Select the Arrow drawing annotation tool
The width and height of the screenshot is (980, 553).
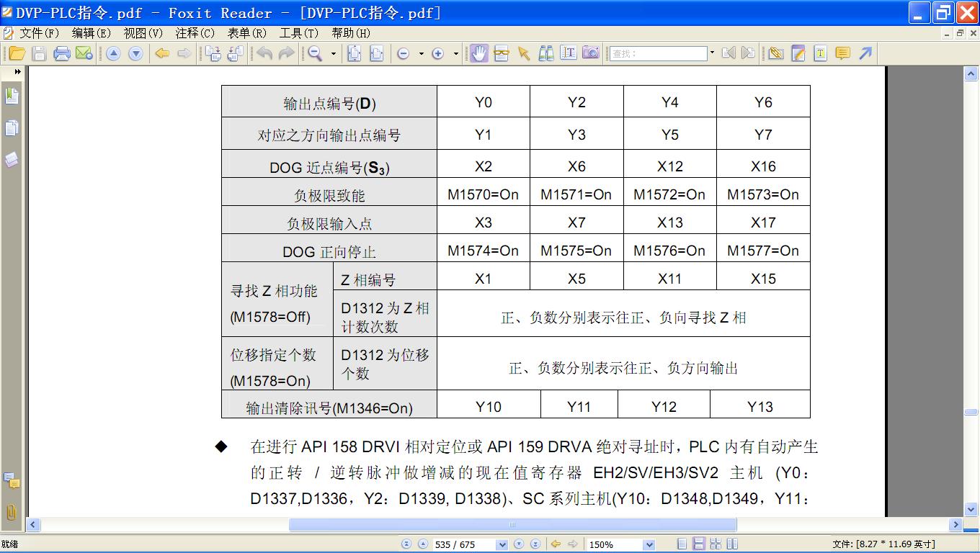tap(865, 53)
